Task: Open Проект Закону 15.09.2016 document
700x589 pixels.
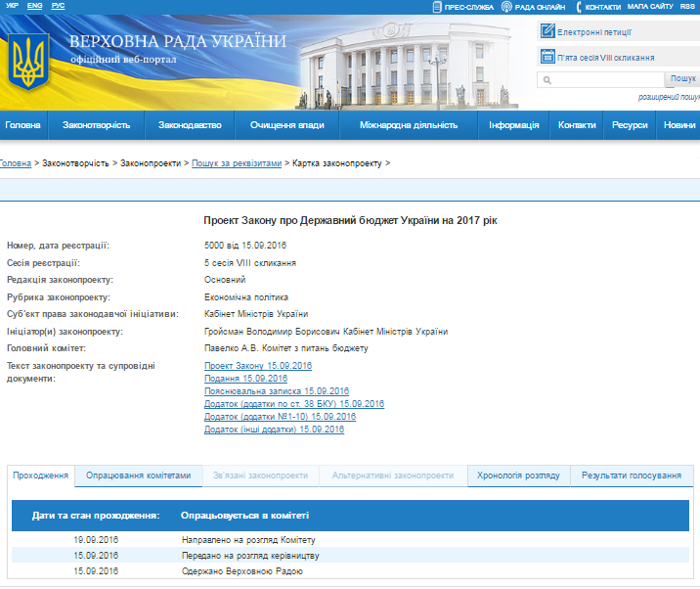Action: [258, 366]
